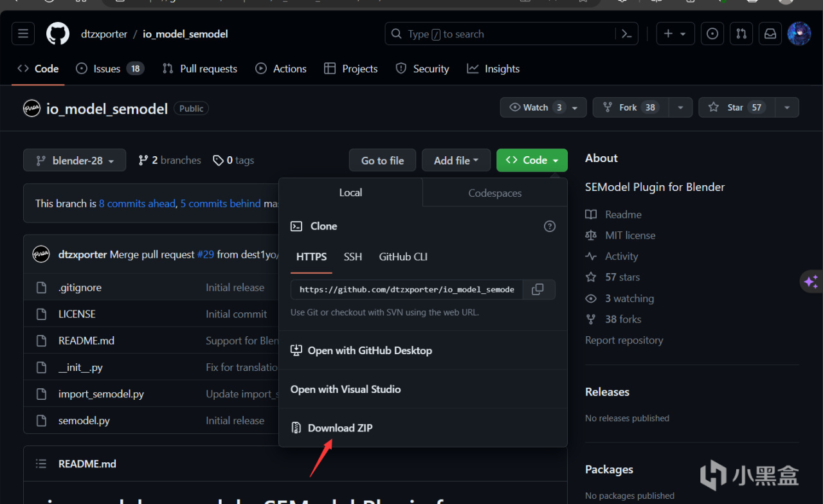Fork the repository
The image size is (823, 504).
(631, 107)
